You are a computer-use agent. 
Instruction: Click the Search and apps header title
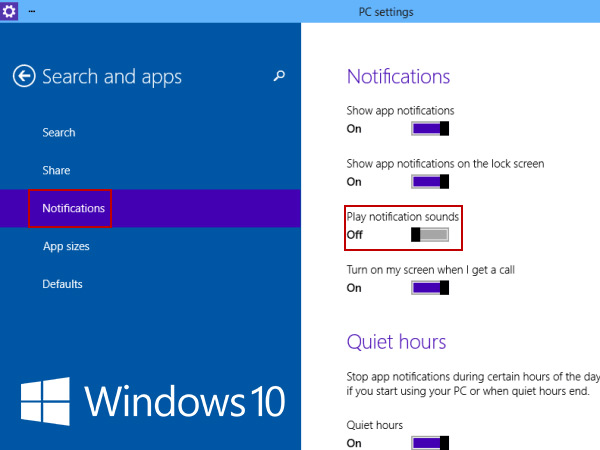point(112,77)
